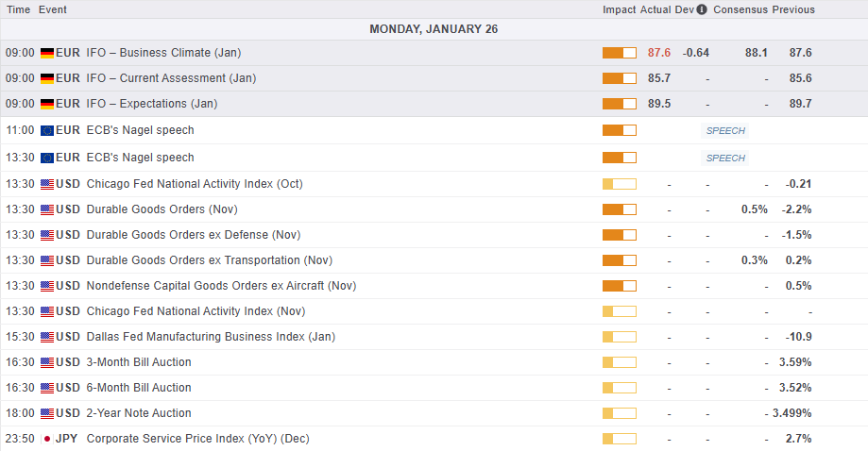The image size is (868, 451).
Task: Click the Consensus column header
Action: [740, 9]
